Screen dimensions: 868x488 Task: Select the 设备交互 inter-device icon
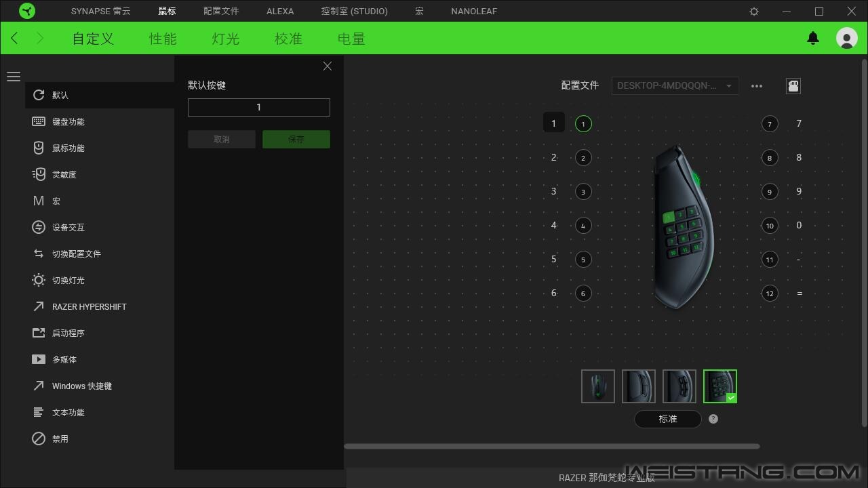(39, 227)
